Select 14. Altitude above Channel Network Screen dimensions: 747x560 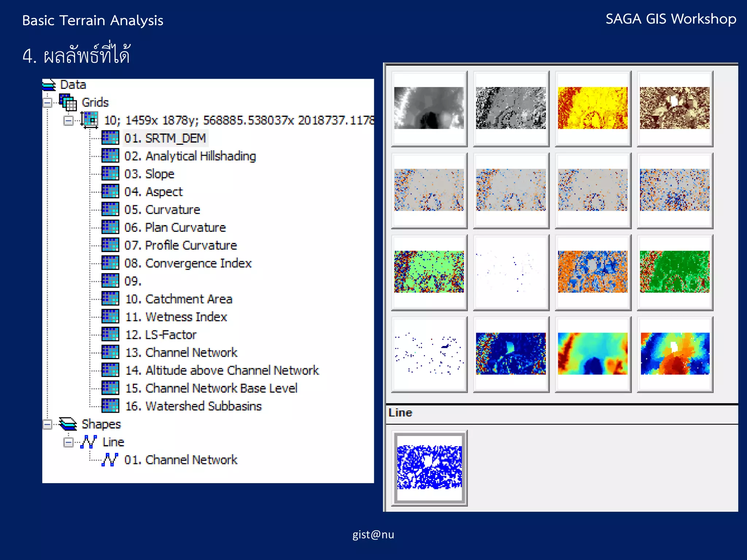coord(222,370)
